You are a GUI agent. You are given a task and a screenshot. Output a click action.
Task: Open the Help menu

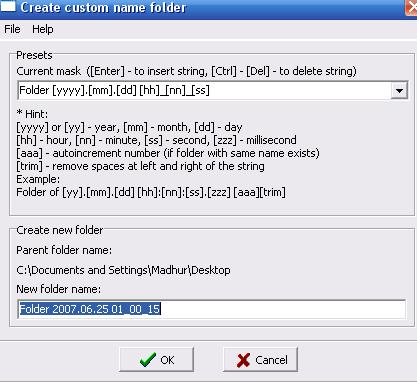coord(43,29)
